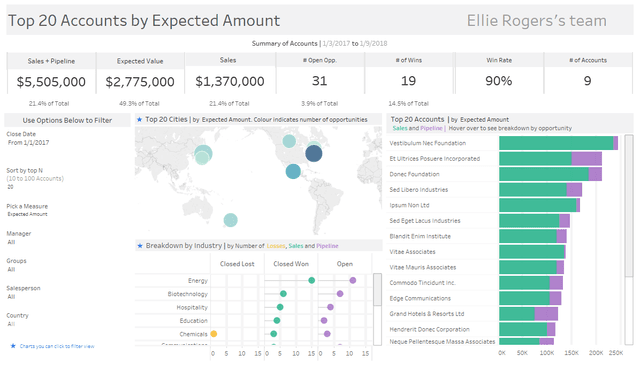Click the green Closed Won dot for Energy
The image size is (640, 368).
(311, 280)
